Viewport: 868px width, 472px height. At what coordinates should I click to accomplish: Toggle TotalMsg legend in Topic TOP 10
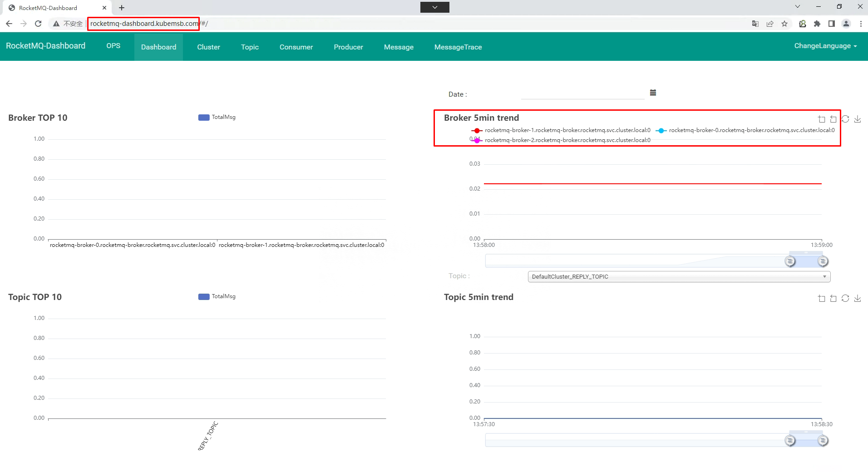coord(217,296)
